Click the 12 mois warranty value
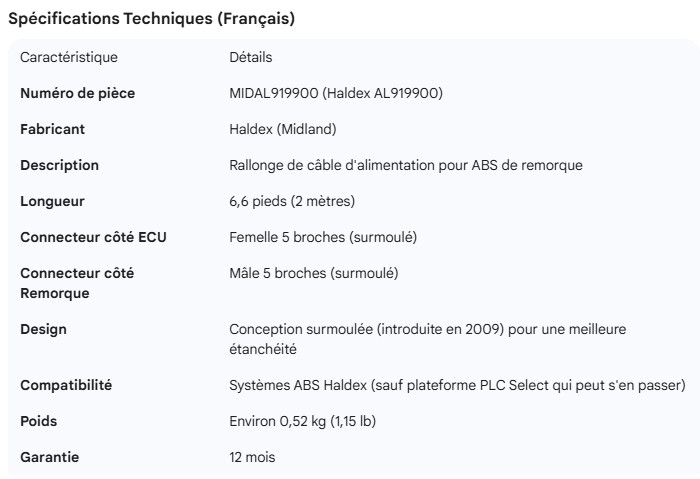Screen dimensions: 700x479 click(x=252, y=457)
